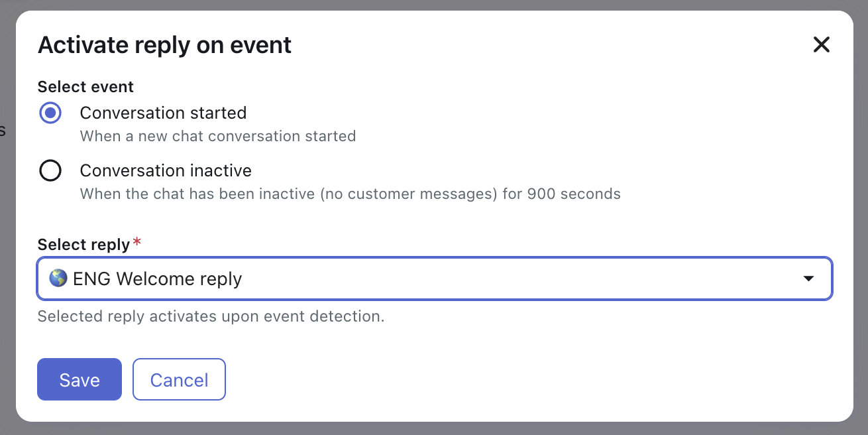Select the Conversation started radio button
The image size is (868, 435).
50,113
